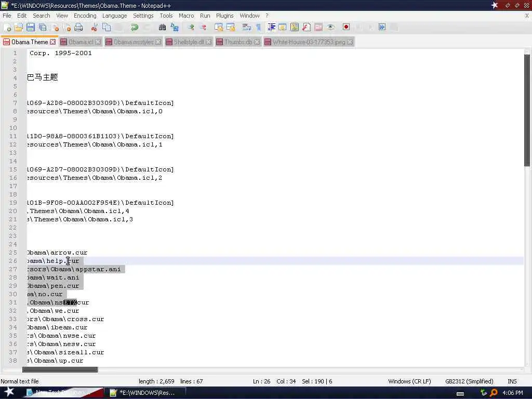Image resolution: width=532 pixels, height=399 pixels.
Task: Click the GB2312 (Simplified) encoding status
Action: pos(469,381)
